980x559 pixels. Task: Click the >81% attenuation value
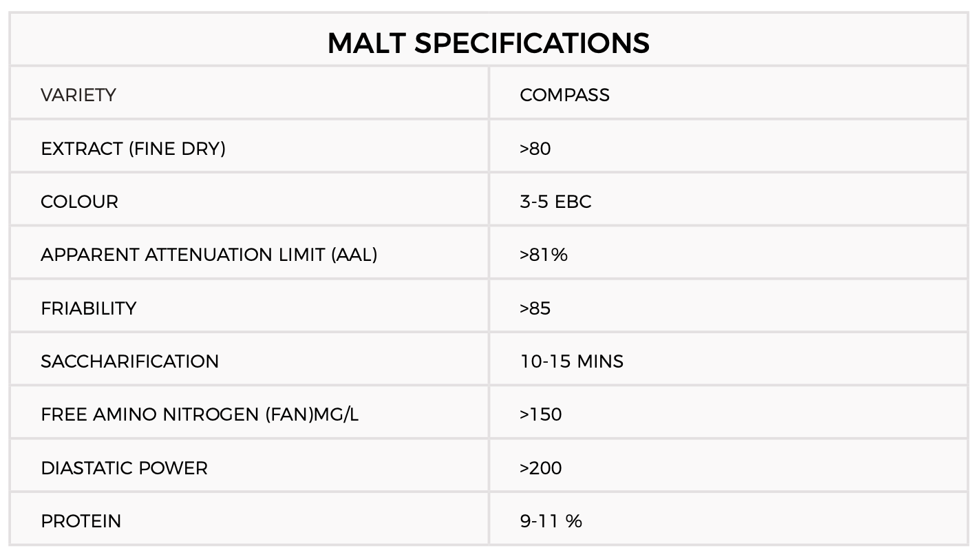pyautogui.click(x=544, y=255)
